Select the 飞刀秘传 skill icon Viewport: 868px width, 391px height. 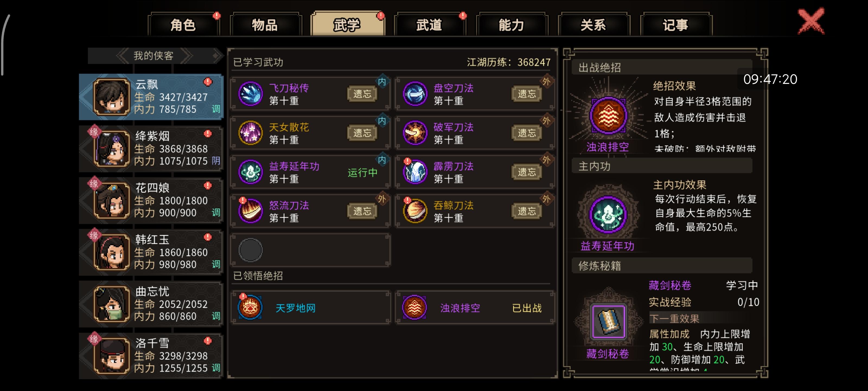pos(250,94)
